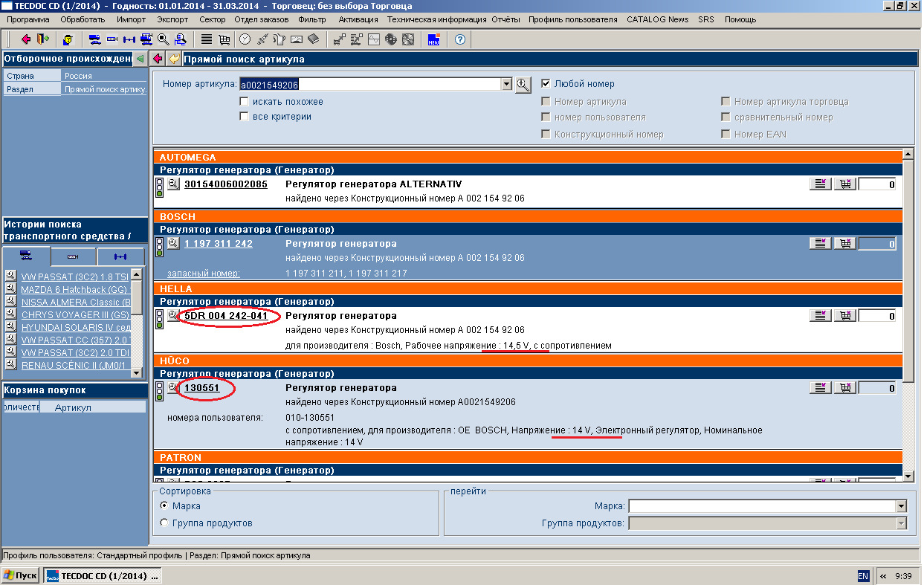Add HÜCO 130551 to shopping cart
Image resolution: width=924 pixels, height=585 pixels.
(845, 388)
